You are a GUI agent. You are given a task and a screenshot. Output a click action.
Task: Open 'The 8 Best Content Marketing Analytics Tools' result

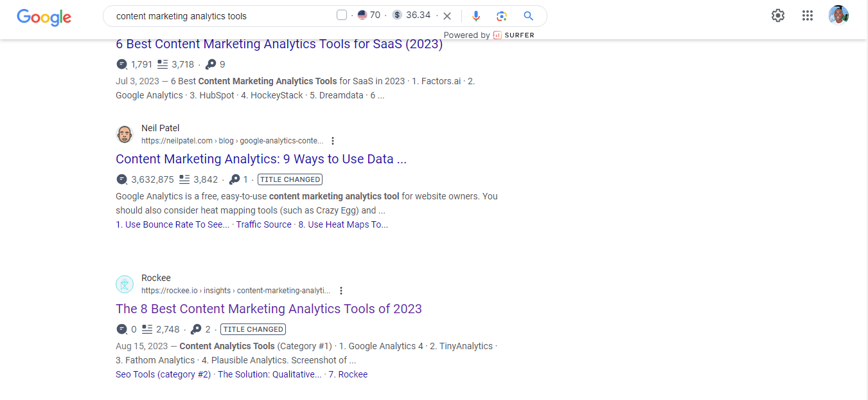point(269,309)
